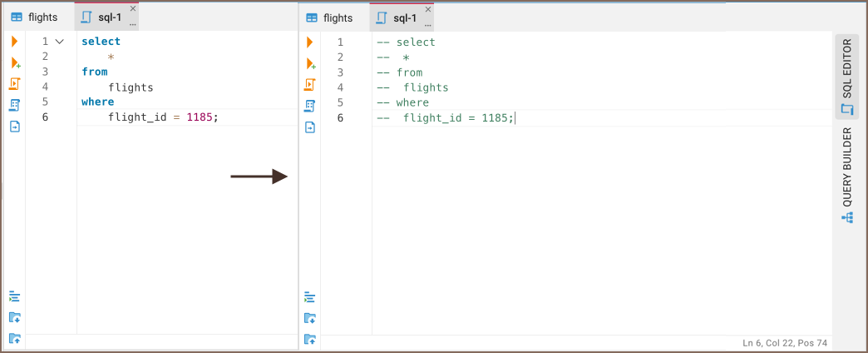Execute in new tab from right panel toolbar
Image resolution: width=868 pixels, height=353 pixels.
[x=310, y=63]
